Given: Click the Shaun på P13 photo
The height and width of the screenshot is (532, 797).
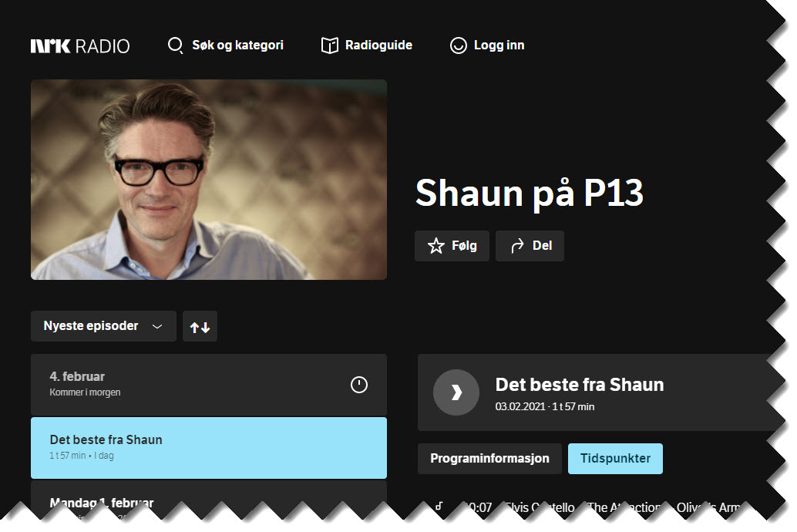Looking at the screenshot, I should 209,180.
